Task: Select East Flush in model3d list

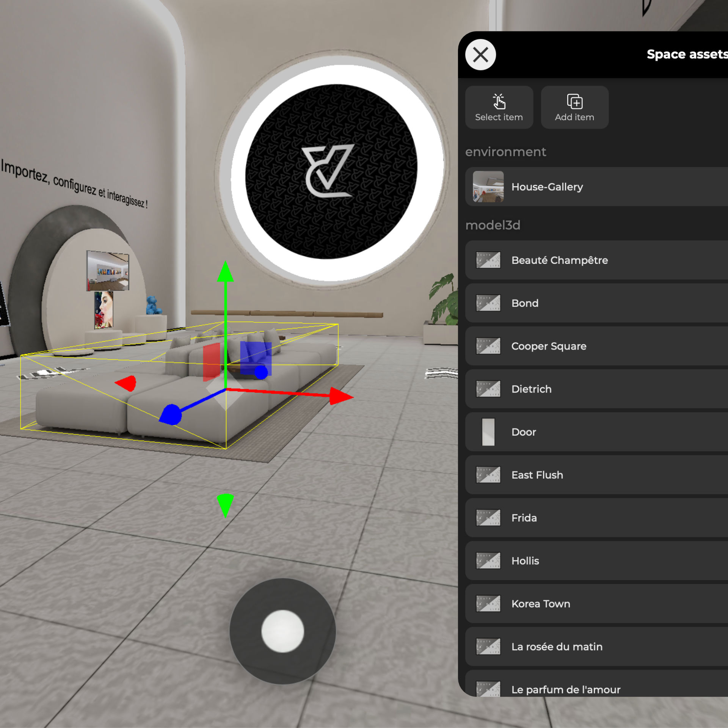Action: 537,475
